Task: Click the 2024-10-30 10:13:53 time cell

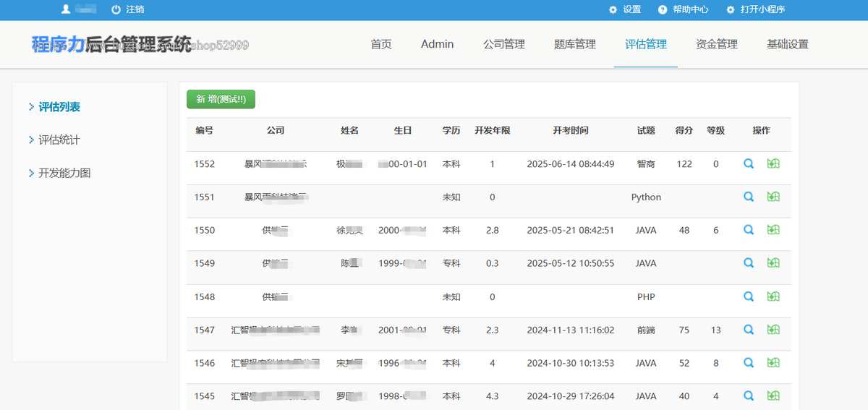Action: tap(571, 364)
